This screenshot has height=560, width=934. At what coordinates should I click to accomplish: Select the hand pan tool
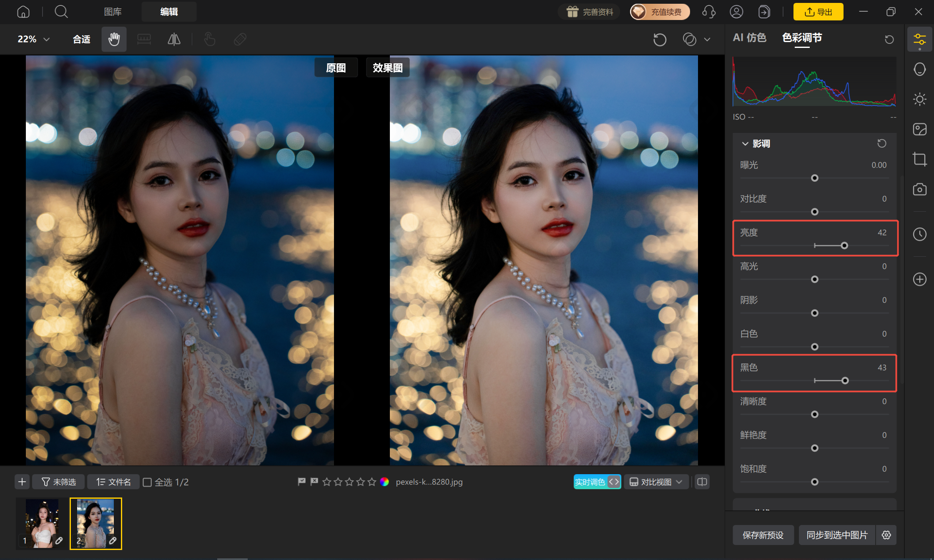pos(114,39)
